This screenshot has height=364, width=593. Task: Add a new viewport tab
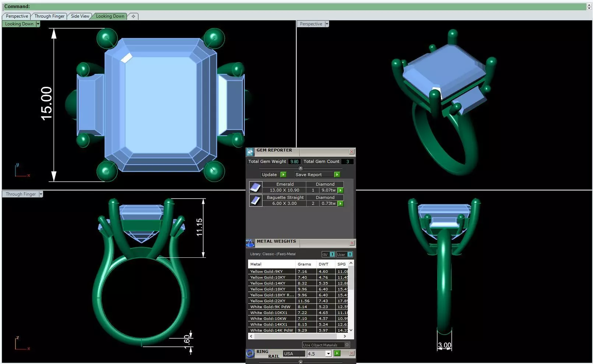pos(133,16)
